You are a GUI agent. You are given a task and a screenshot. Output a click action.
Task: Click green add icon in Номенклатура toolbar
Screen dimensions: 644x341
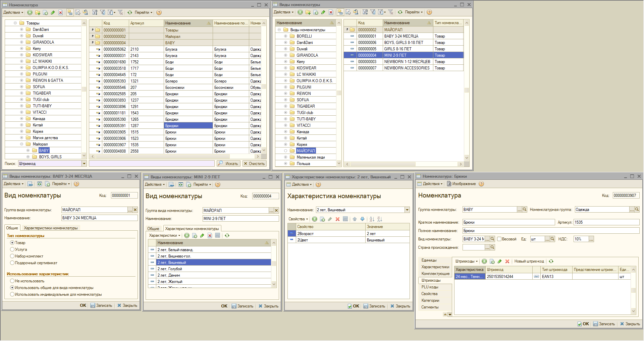pos(30,13)
